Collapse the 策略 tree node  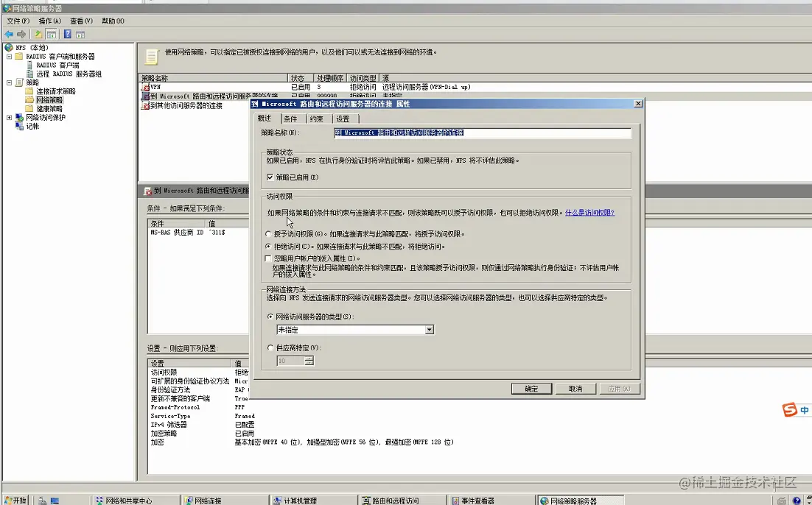click(x=9, y=82)
